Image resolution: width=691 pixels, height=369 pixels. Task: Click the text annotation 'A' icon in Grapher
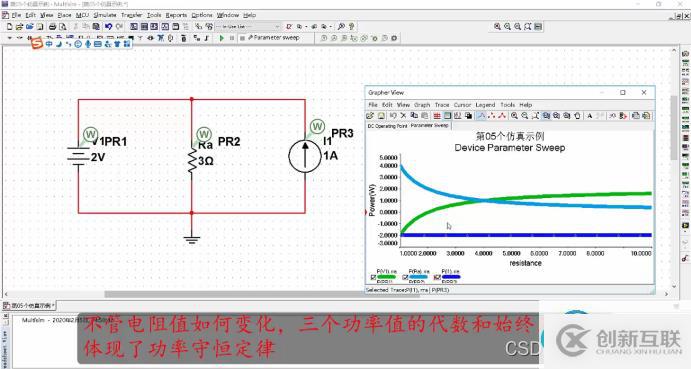point(590,116)
